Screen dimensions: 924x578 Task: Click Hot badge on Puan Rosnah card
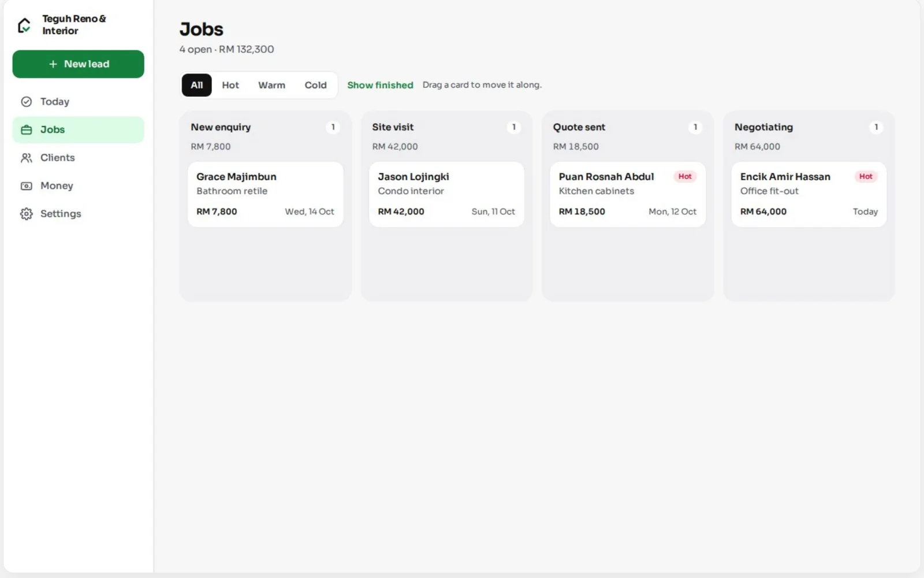coord(685,176)
